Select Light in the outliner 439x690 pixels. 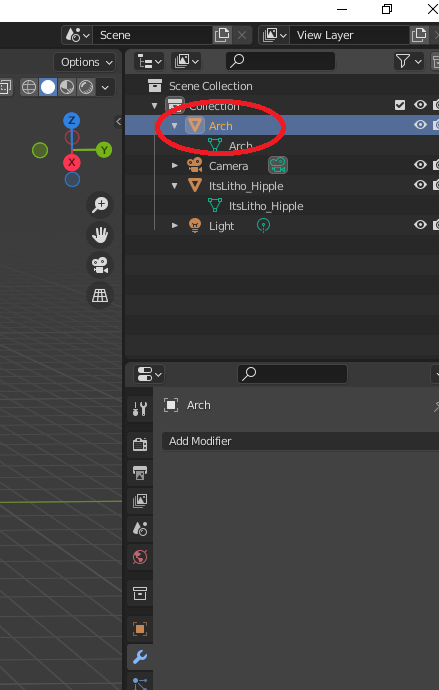pyautogui.click(x=221, y=226)
